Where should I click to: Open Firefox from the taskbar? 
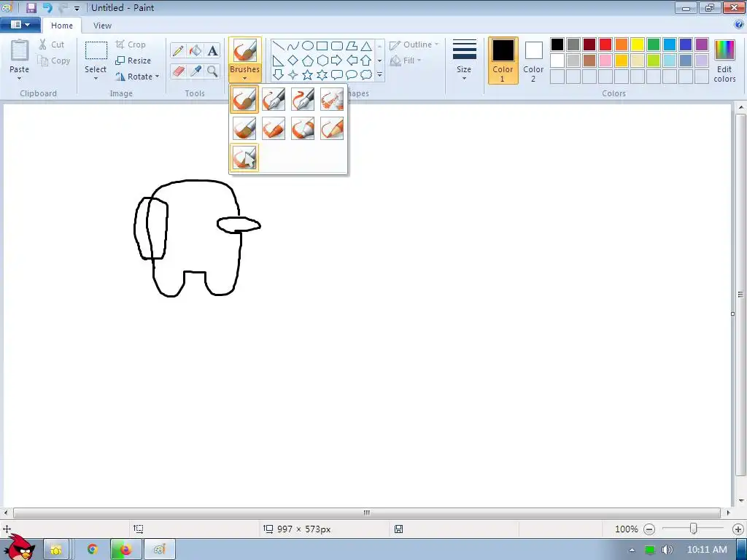[x=125, y=550]
